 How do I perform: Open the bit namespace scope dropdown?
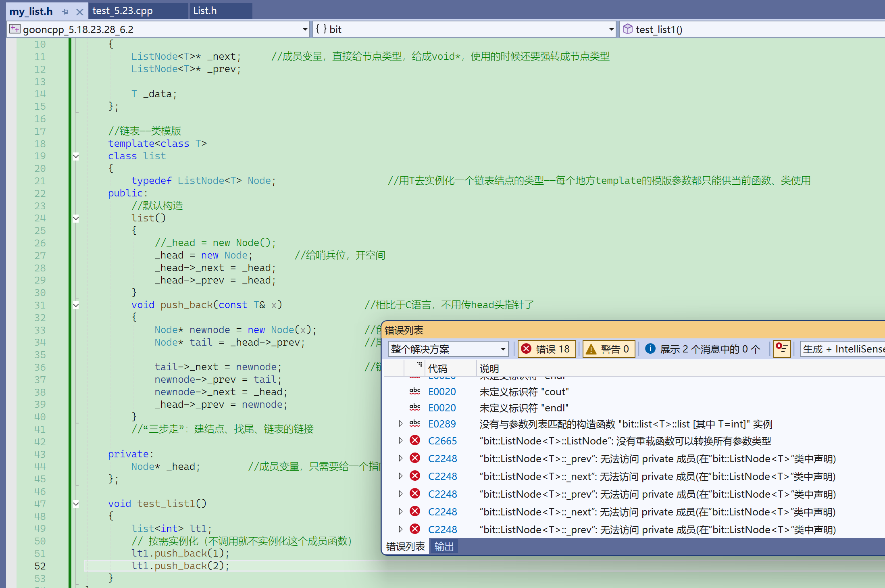click(x=611, y=29)
